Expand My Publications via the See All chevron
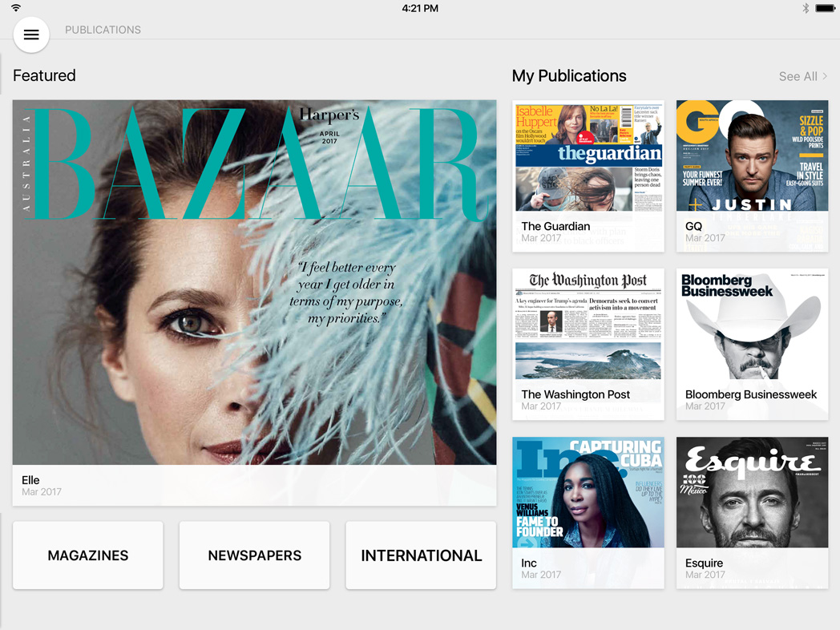The image size is (840, 630). (825, 76)
